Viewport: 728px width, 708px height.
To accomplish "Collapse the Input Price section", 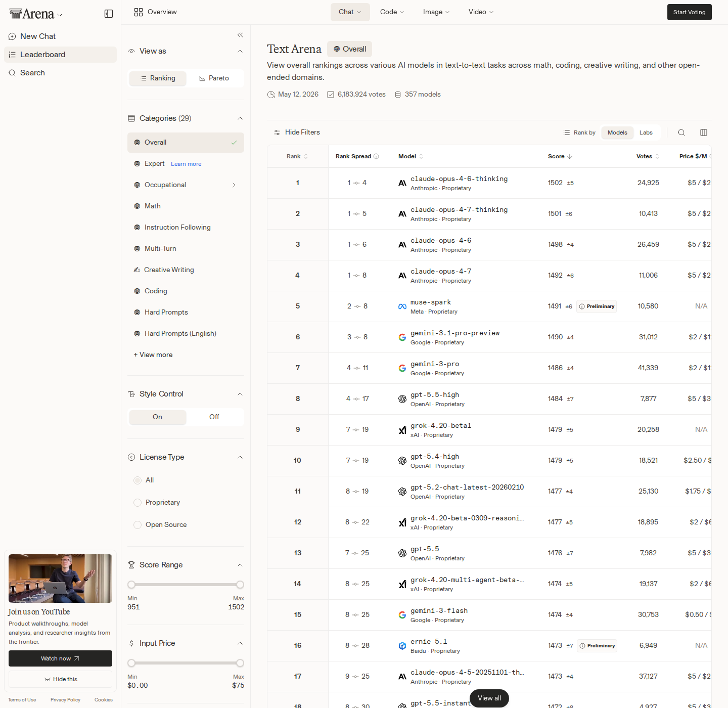I will click(240, 643).
